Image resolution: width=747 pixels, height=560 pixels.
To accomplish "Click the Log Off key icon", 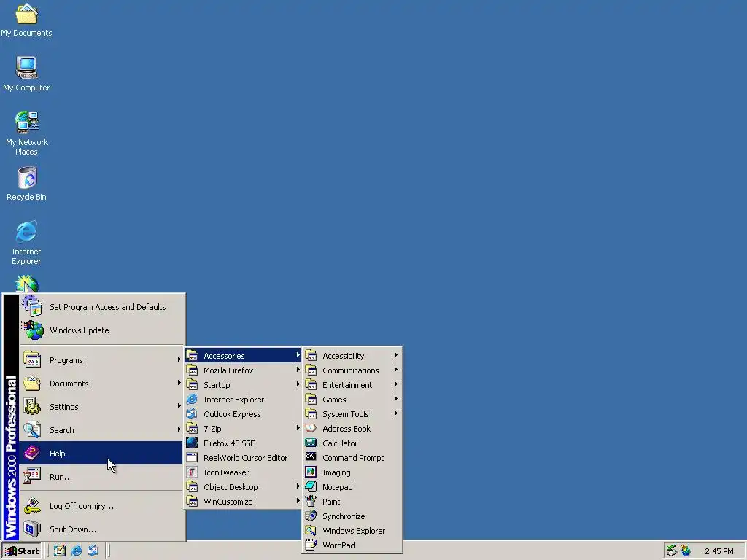I will pos(32,506).
